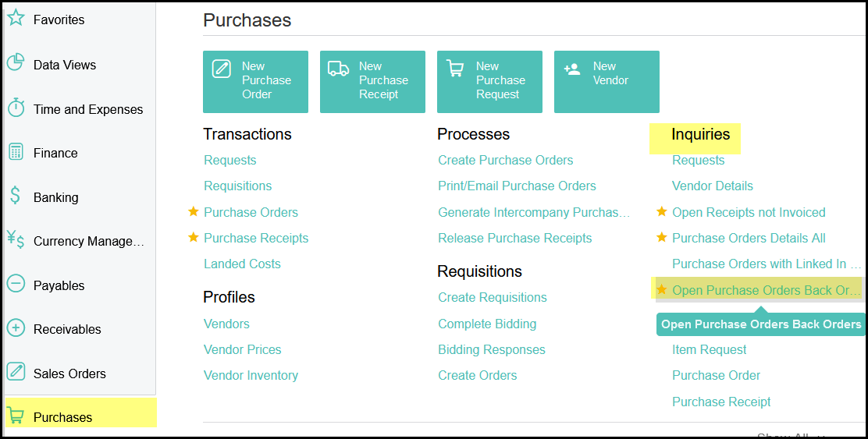The height and width of the screenshot is (439, 868).
Task: Unfavorite Purchase Orders using its star
Action: tap(194, 212)
